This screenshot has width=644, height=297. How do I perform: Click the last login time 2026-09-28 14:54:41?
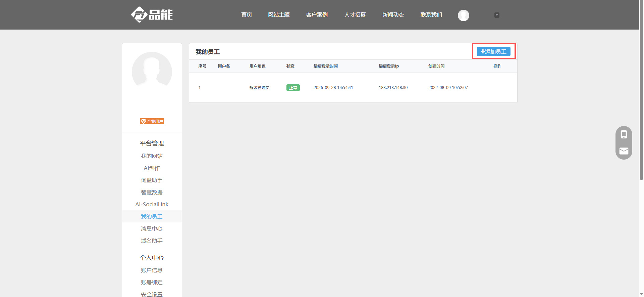(x=333, y=88)
